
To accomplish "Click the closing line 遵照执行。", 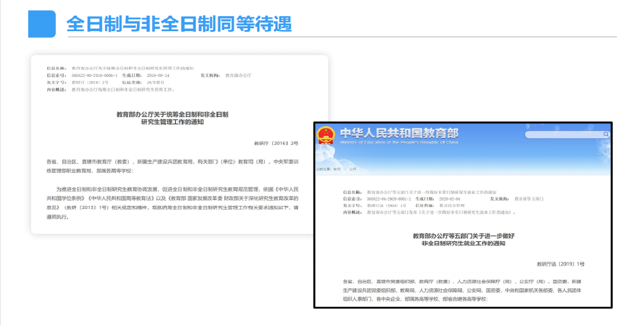I will tap(58, 217).
